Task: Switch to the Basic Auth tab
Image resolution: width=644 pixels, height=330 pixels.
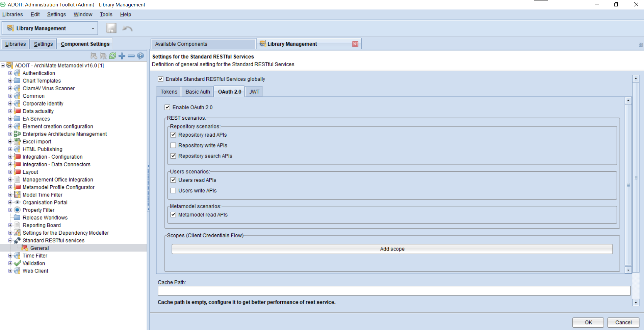Action: pyautogui.click(x=198, y=92)
